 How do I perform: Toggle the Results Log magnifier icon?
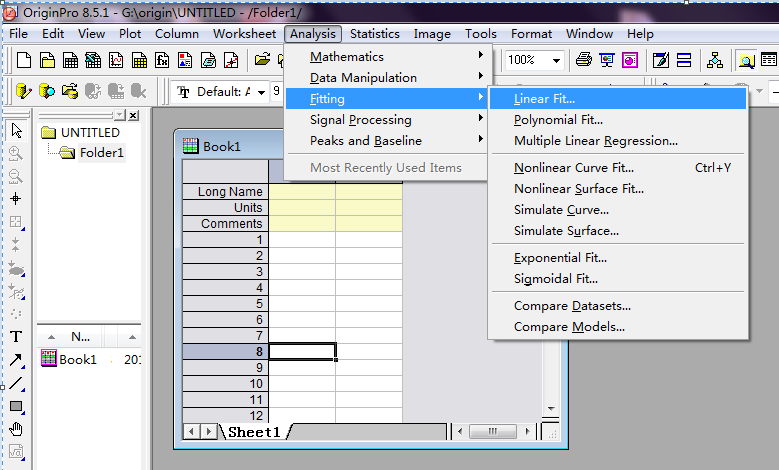point(746,60)
